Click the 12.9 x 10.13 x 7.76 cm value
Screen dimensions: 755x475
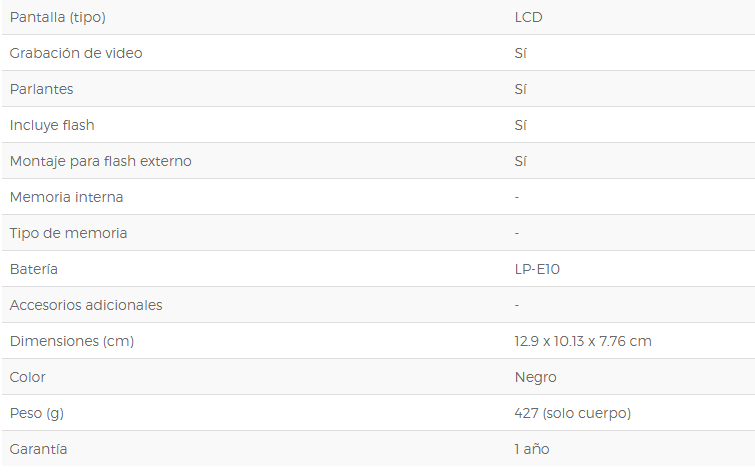583,341
